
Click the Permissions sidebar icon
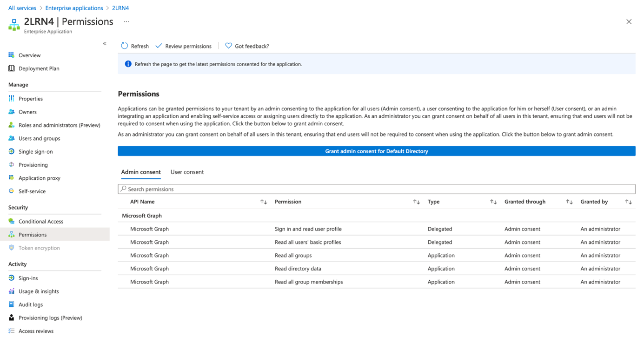click(x=12, y=234)
